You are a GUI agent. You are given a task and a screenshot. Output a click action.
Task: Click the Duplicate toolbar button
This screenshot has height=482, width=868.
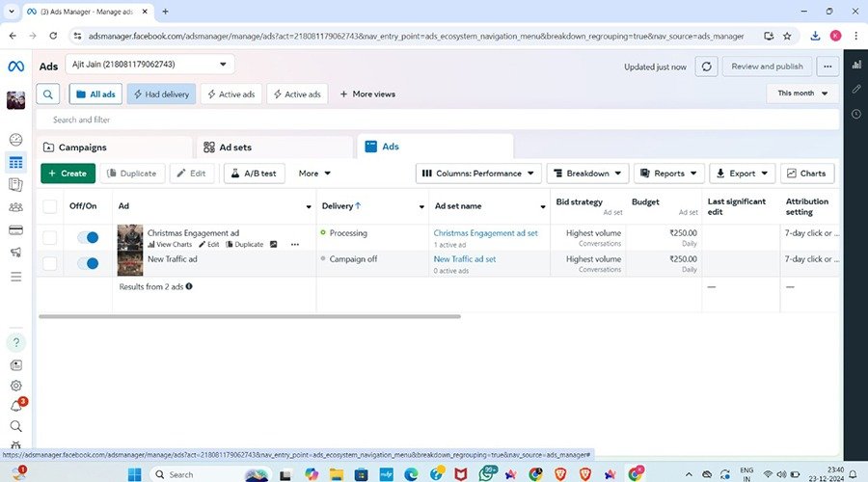pos(132,174)
